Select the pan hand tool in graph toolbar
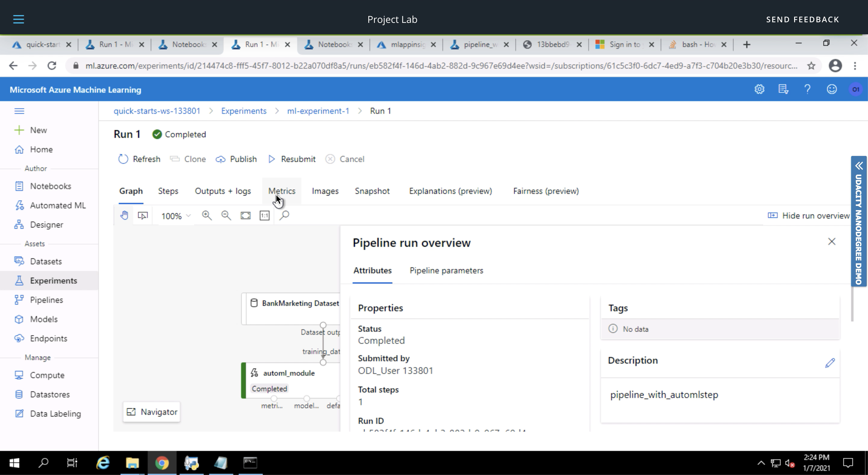The width and height of the screenshot is (868, 475). pos(124,216)
